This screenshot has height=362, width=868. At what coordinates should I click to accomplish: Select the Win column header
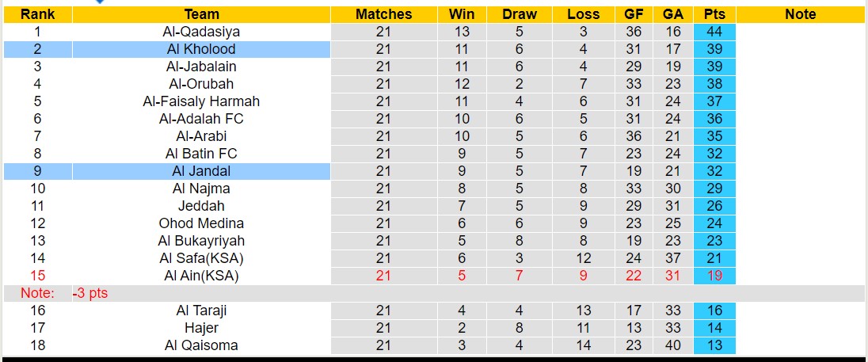click(462, 14)
